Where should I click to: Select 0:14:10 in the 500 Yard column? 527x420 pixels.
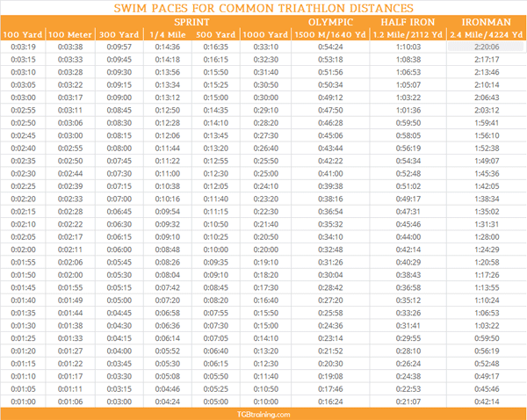pyautogui.click(x=215, y=123)
